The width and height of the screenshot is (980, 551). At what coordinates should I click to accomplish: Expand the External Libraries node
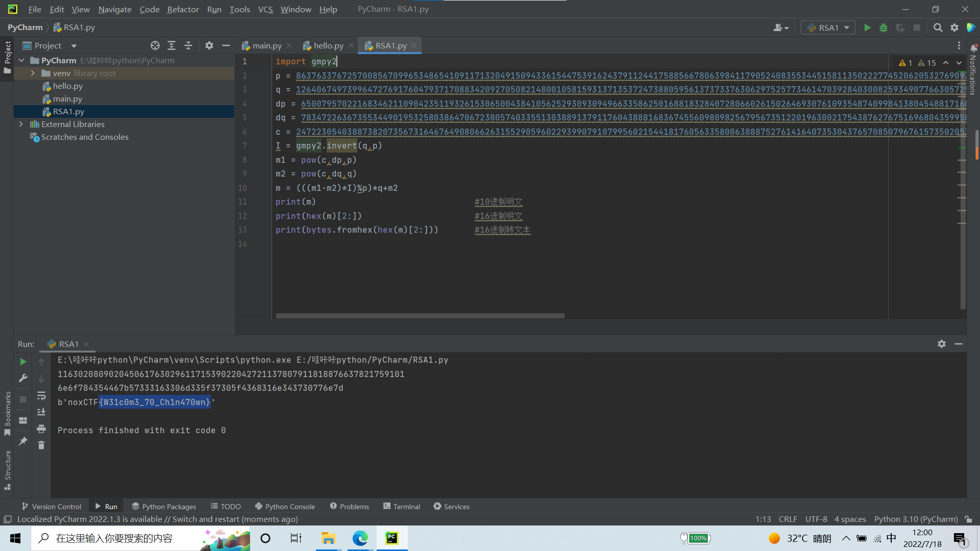pos(21,124)
